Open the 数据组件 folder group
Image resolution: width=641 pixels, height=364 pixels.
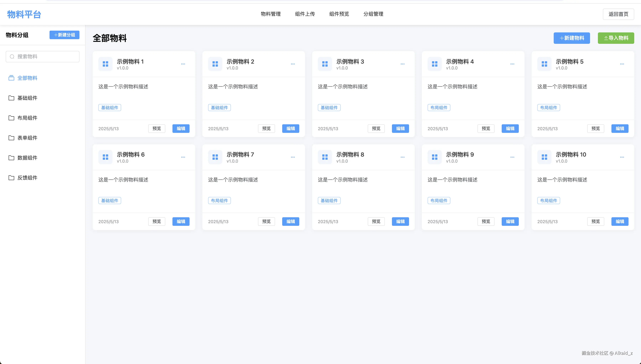point(27,158)
